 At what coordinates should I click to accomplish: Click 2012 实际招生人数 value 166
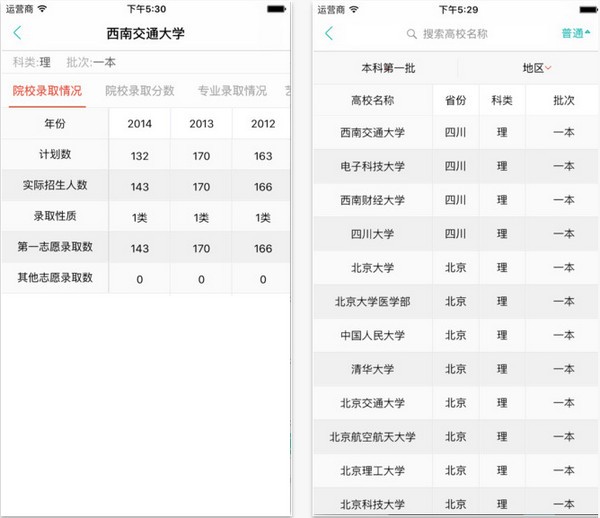(263, 187)
